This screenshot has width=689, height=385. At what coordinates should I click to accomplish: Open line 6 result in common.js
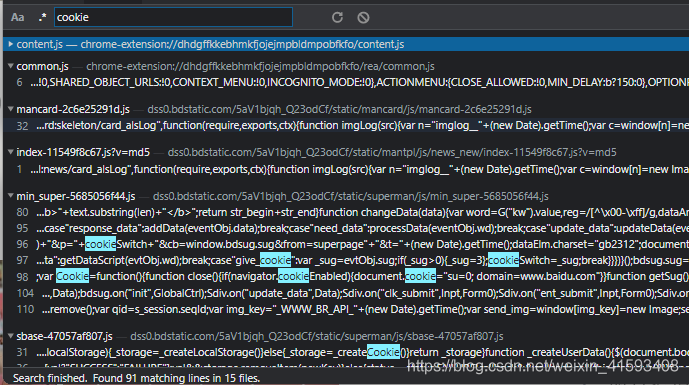click(x=346, y=82)
